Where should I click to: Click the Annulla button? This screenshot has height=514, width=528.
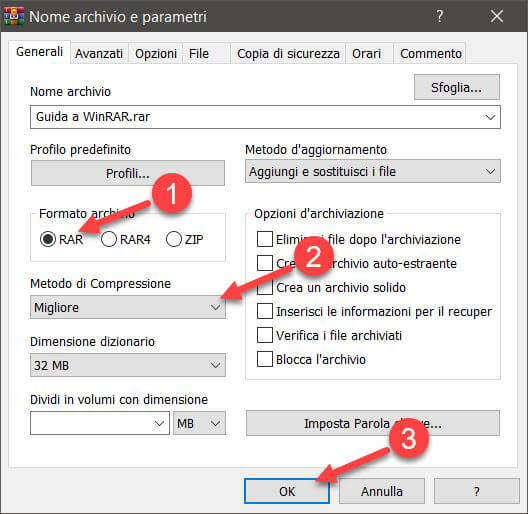click(x=382, y=491)
